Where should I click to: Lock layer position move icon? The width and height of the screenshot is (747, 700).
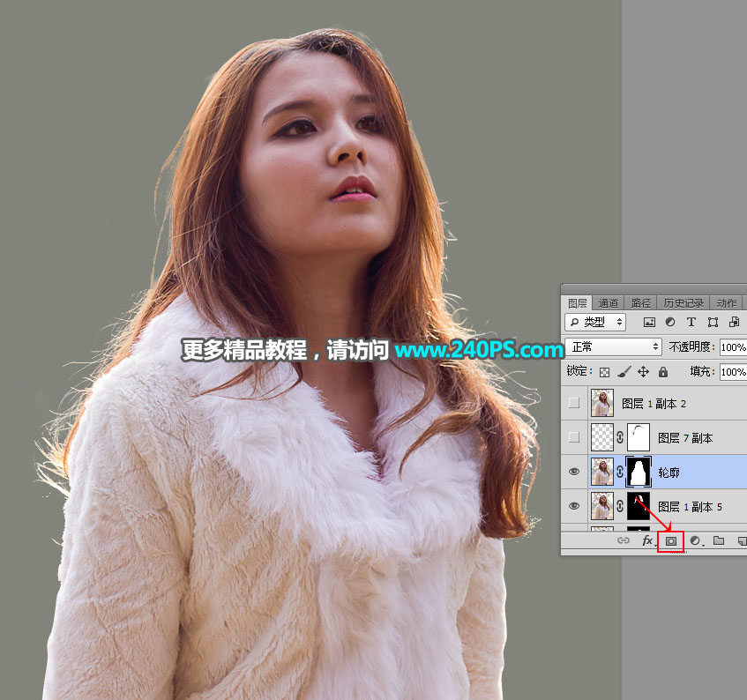coord(643,371)
